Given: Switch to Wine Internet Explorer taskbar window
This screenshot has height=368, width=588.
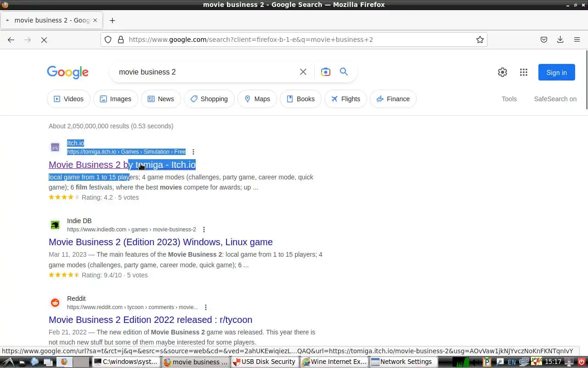Looking at the screenshot, I should coord(334,362).
